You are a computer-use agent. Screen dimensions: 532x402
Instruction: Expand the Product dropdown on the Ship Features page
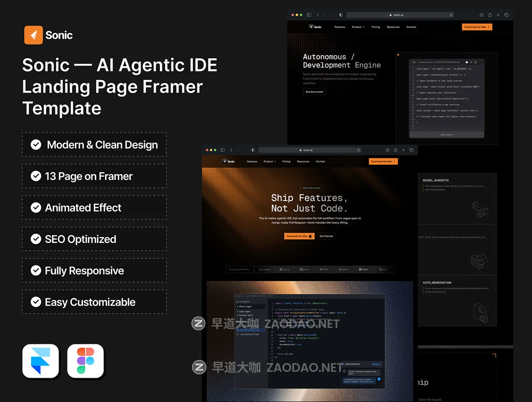(270, 162)
